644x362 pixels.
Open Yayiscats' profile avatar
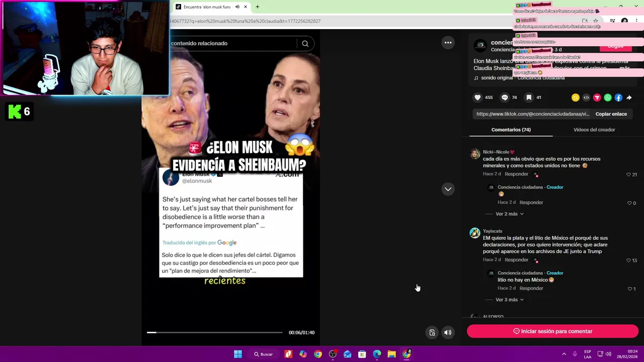[x=475, y=233]
